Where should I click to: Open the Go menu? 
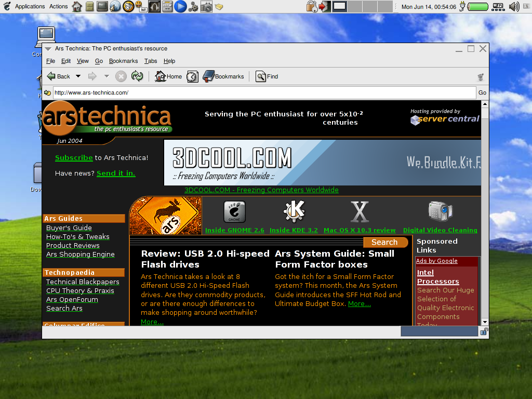tap(99, 61)
